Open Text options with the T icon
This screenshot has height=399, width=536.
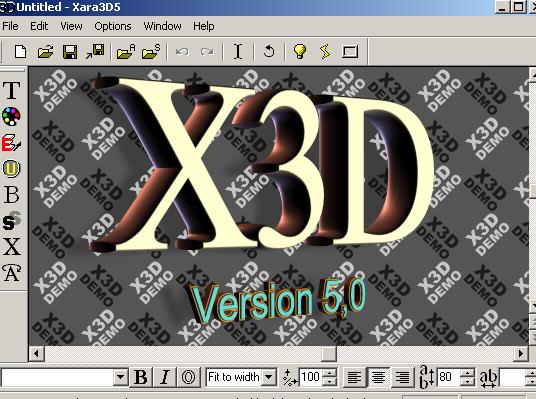(12, 90)
